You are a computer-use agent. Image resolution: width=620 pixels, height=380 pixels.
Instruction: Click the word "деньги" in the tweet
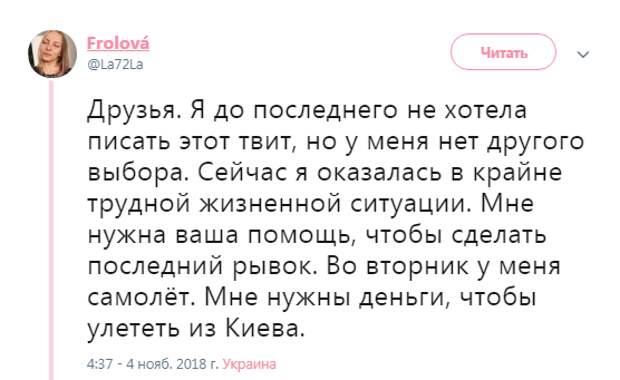pos(405,299)
